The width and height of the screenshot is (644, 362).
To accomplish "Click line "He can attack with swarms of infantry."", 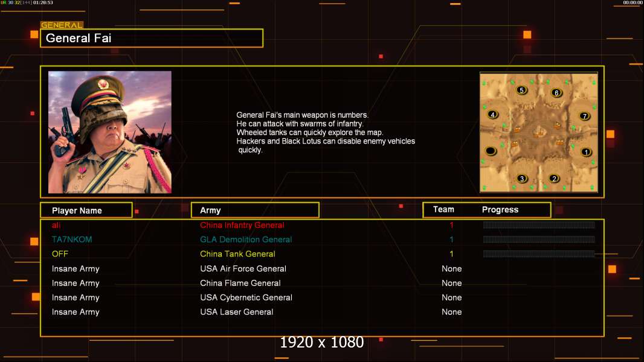I will click(300, 124).
